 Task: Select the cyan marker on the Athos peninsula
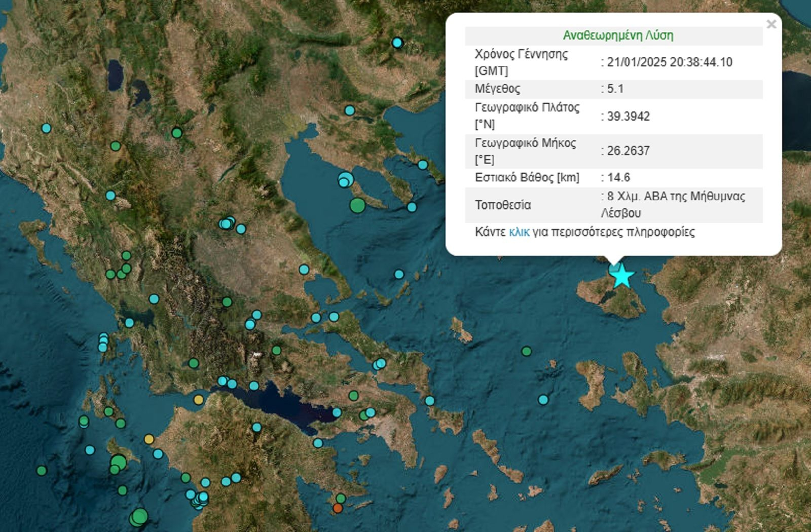pos(423,165)
